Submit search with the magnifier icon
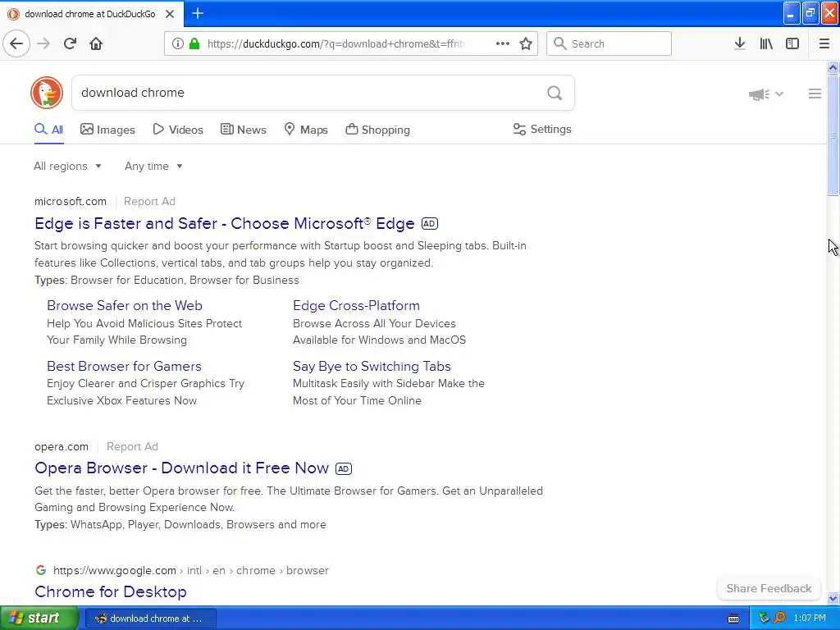Viewport: 840px width, 630px height. pyautogui.click(x=555, y=93)
